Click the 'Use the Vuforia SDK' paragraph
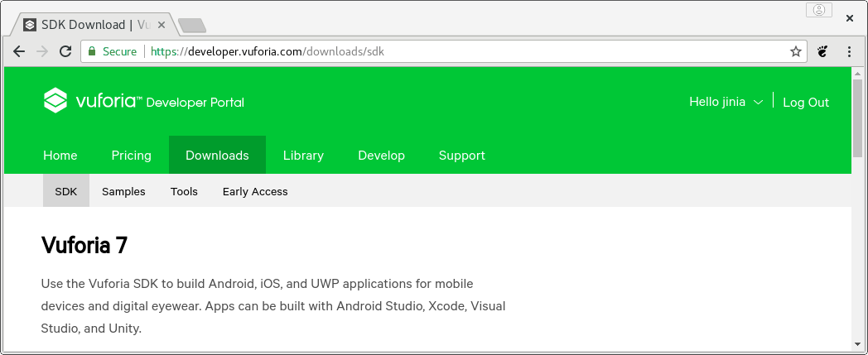The width and height of the screenshot is (868, 355). [x=273, y=306]
